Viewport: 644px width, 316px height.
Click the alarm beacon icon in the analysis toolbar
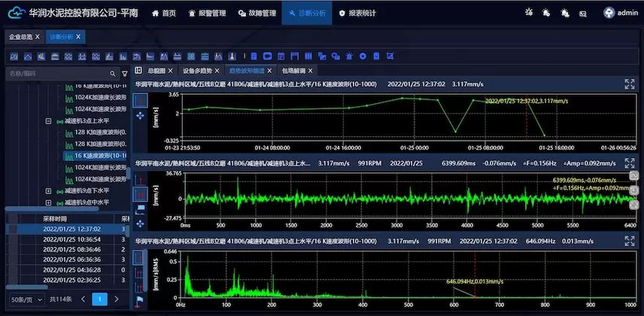click(x=349, y=56)
